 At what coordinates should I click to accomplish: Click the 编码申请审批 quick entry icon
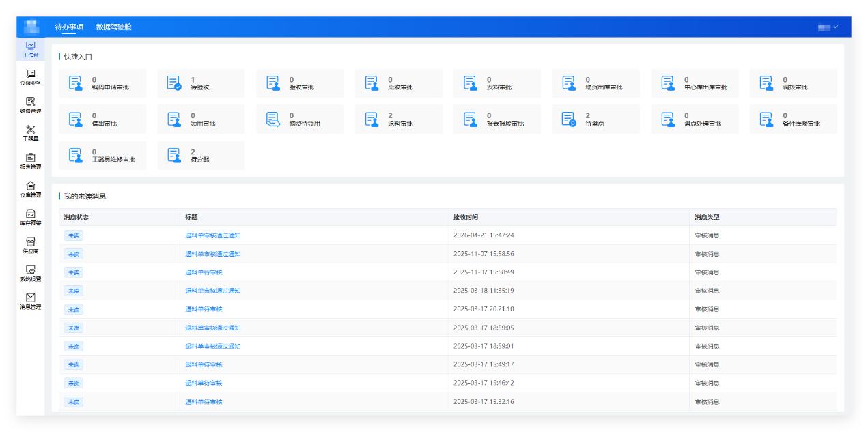coord(76,83)
